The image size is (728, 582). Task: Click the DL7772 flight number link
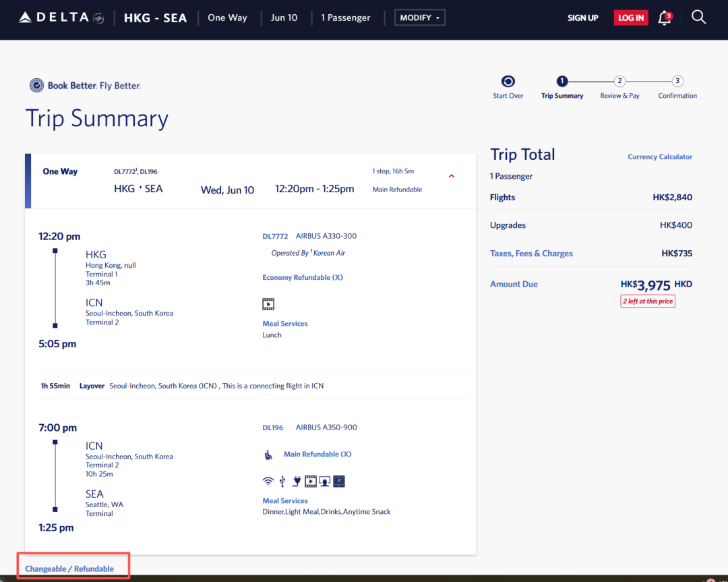coord(275,237)
